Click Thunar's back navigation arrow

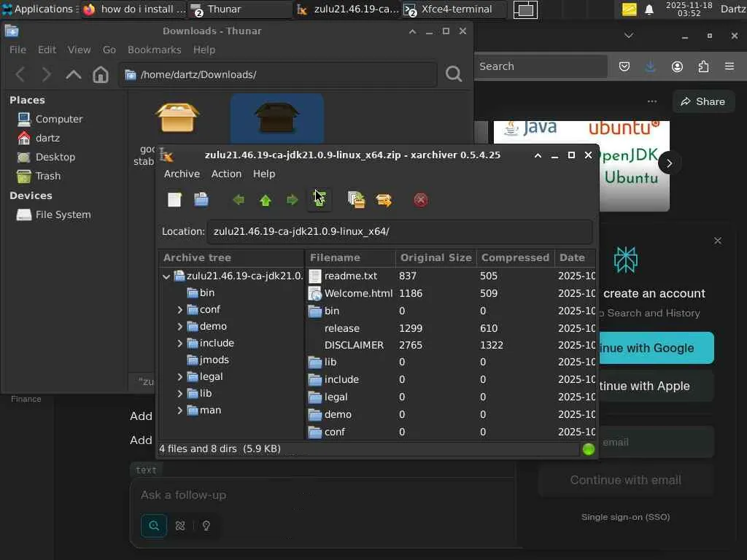click(20, 74)
